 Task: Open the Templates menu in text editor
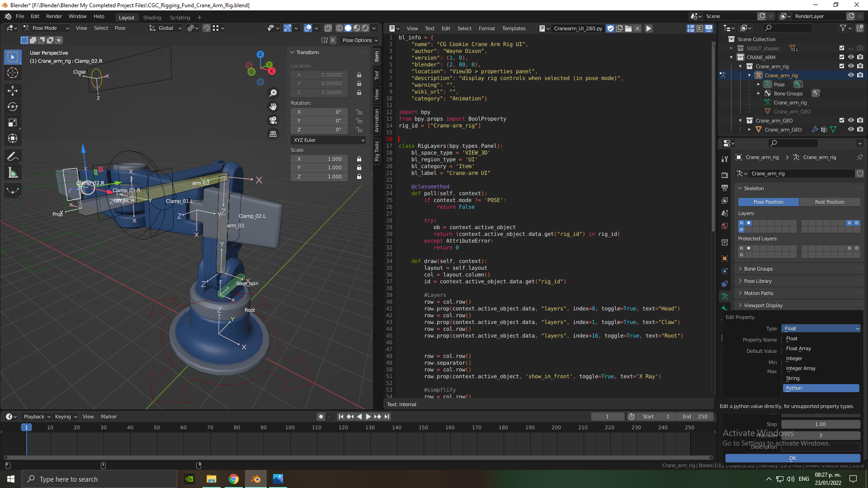coord(514,28)
